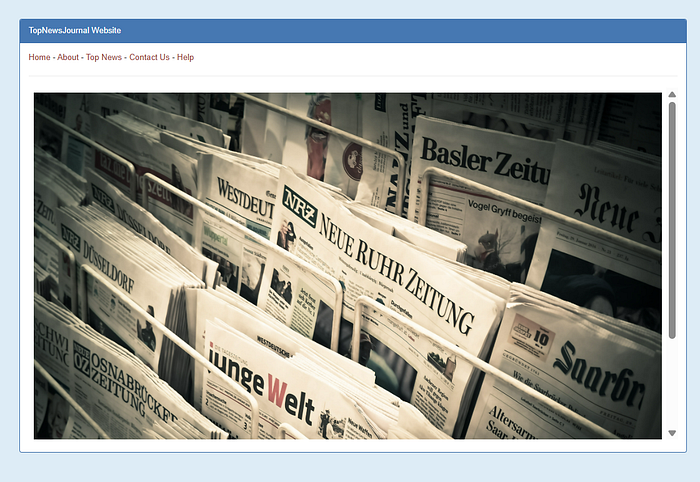Open the Home link
This screenshot has width=700, height=482.
coord(39,57)
